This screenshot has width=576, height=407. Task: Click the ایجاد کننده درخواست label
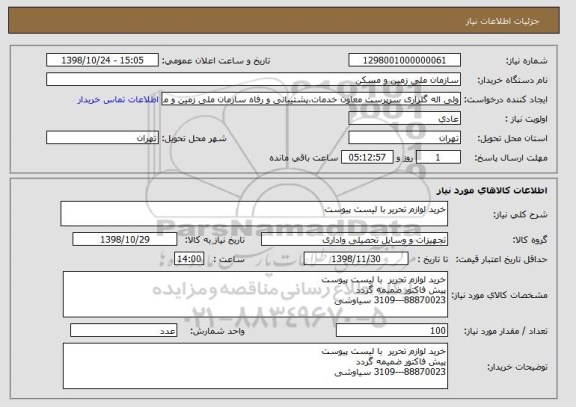506,100
